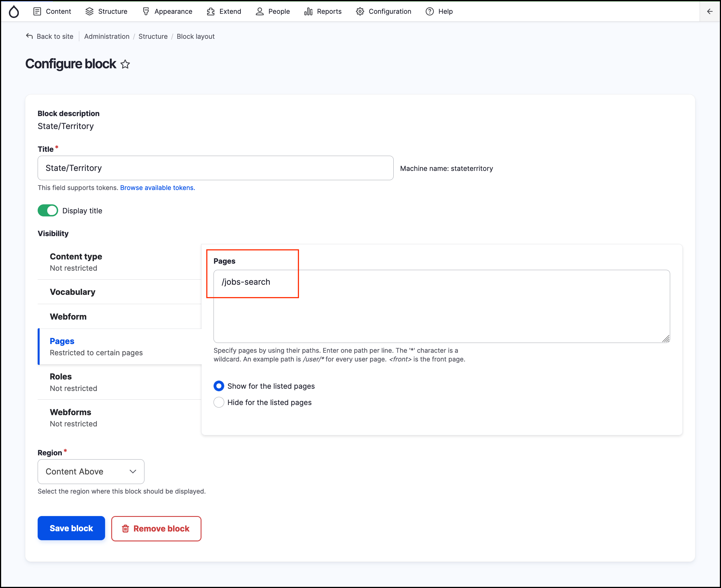Disable the Display title toggle
The height and width of the screenshot is (588, 721).
click(x=48, y=210)
